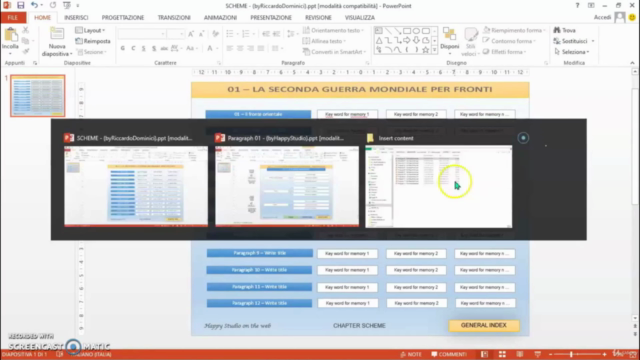640x360 pixels.
Task: Switch to SCHEME presentation window preview
Action: pos(136,186)
